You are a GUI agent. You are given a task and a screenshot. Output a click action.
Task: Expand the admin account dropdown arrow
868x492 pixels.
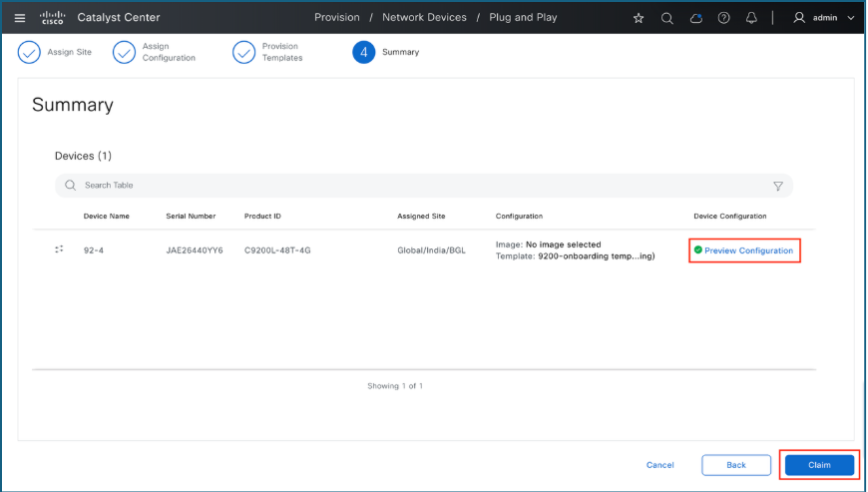coord(851,18)
